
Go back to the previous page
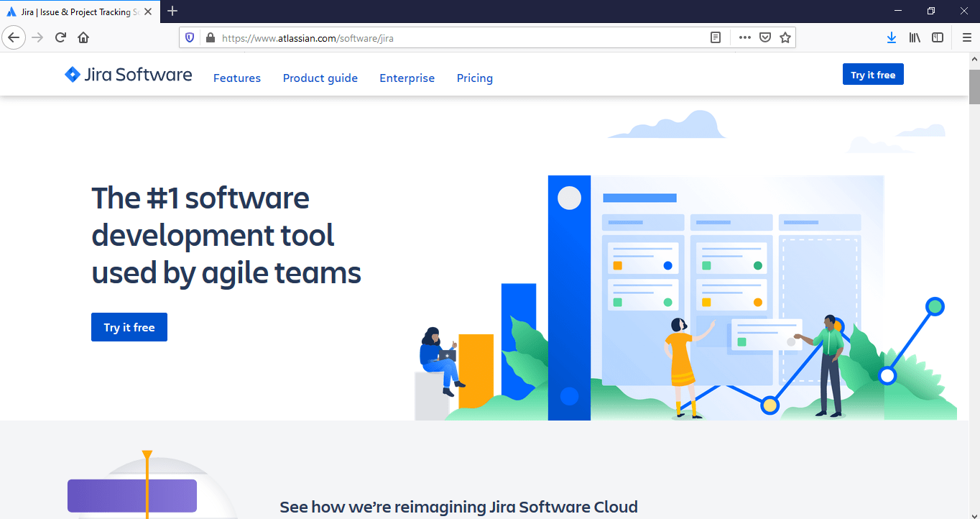14,37
